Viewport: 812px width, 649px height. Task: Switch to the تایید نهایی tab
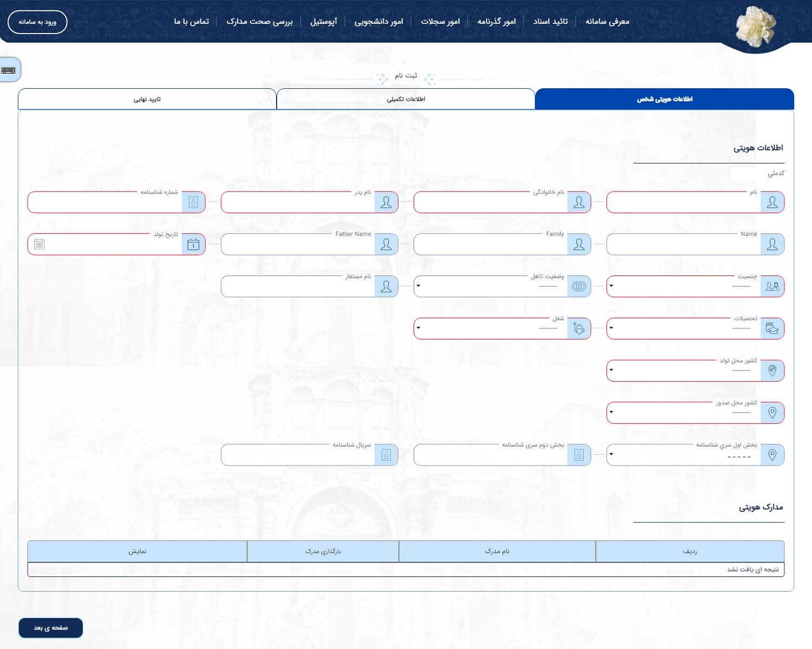(x=147, y=99)
